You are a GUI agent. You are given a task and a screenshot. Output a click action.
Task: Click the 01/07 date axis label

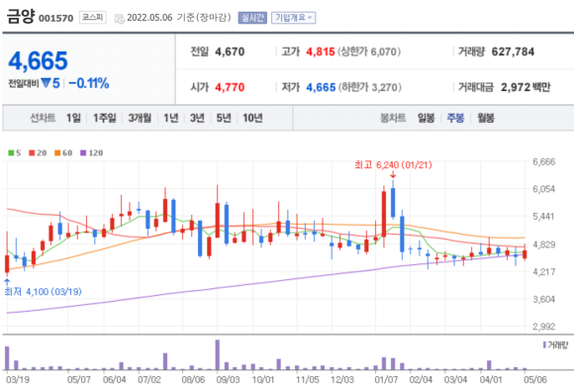[x=386, y=379]
